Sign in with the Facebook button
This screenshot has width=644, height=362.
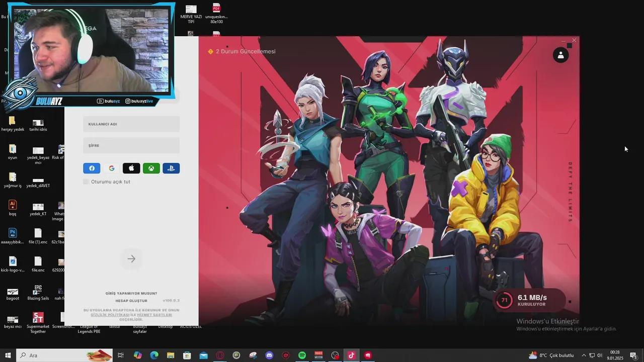pyautogui.click(x=92, y=168)
